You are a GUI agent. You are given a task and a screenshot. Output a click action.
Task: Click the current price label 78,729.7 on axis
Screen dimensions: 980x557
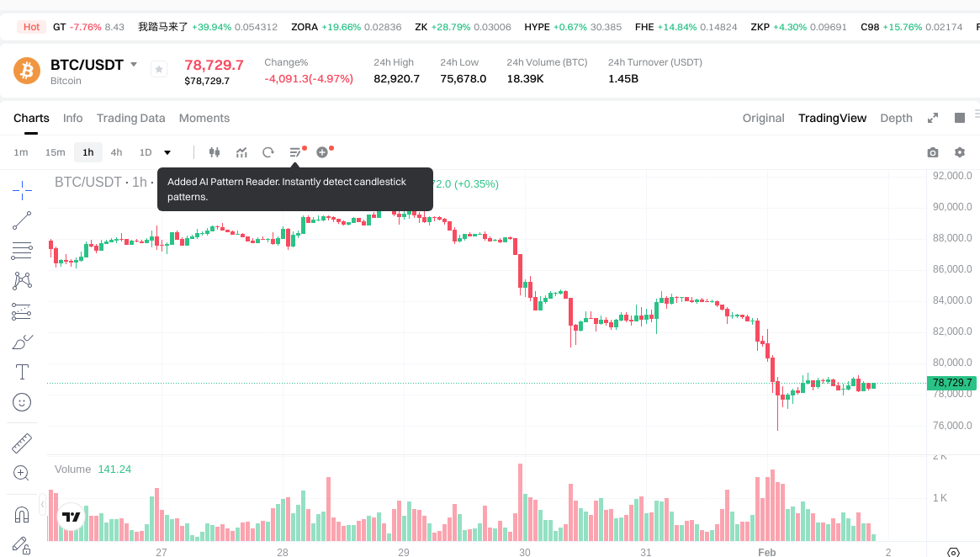[951, 383]
